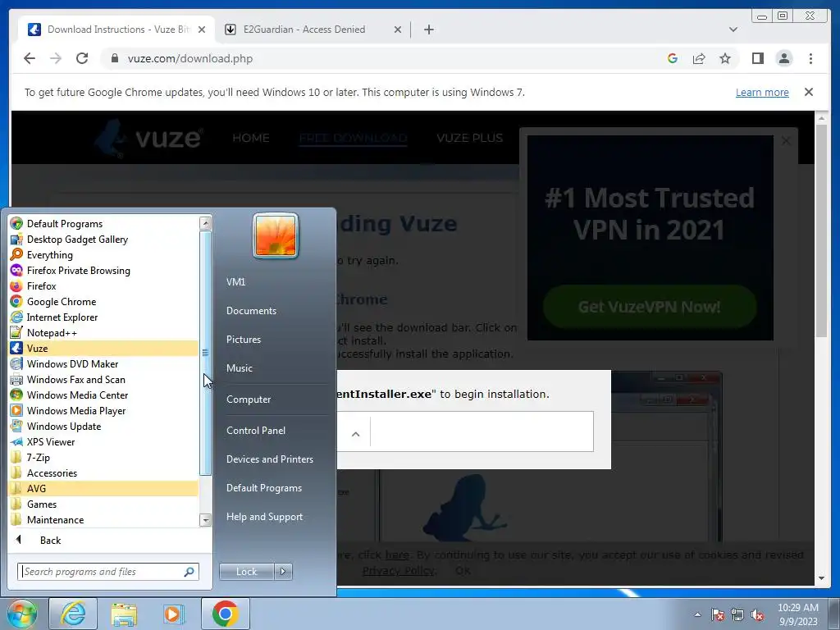Open the shutdown options arrow next to Lock
The width and height of the screenshot is (840, 630).
point(283,572)
